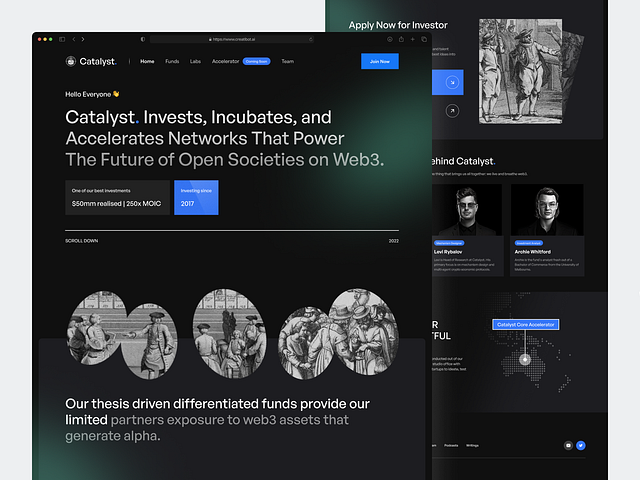Click the badge above Archie Whitford's name
Screen dimensions: 640x480
(529, 243)
